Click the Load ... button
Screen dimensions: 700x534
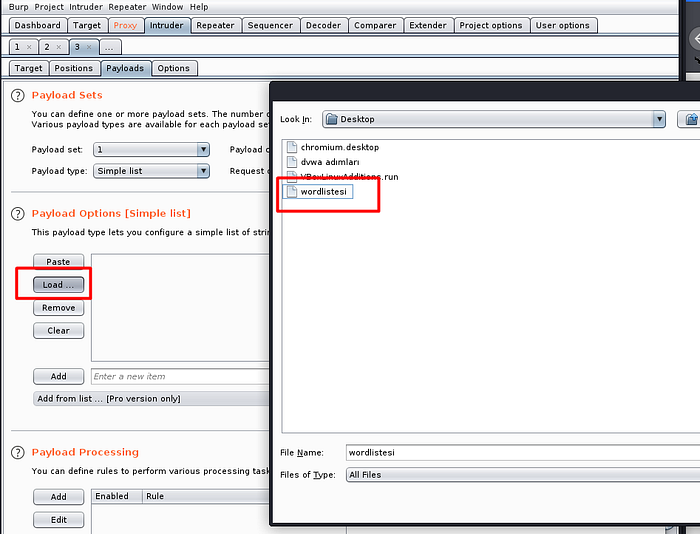[x=58, y=285]
